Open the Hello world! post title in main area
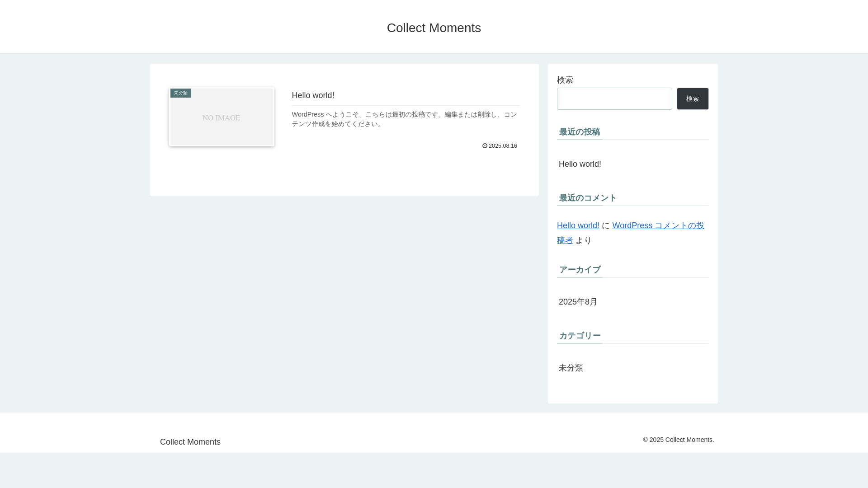Image resolution: width=868 pixels, height=488 pixels. pos(313,95)
